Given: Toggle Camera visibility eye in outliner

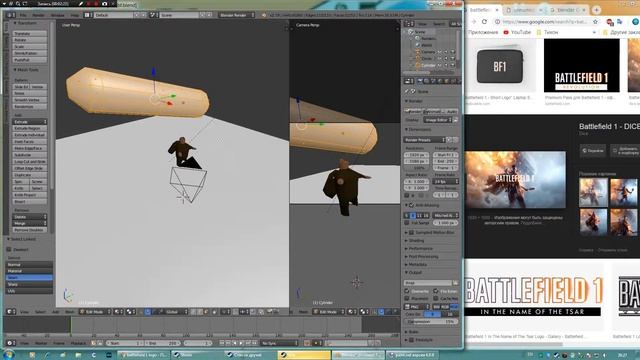Looking at the screenshot, I should [440, 52].
